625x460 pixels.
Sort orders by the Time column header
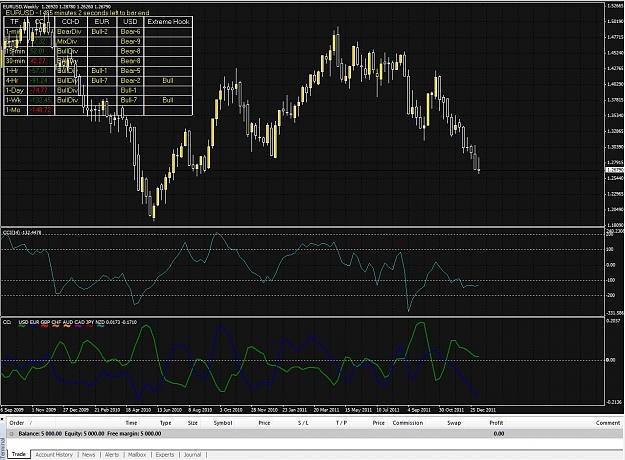pyautogui.click(x=131, y=423)
